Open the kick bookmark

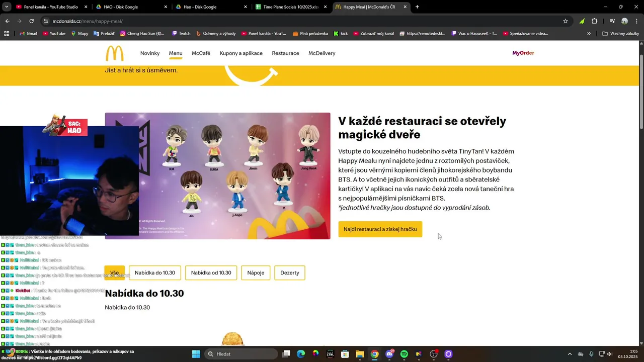(341, 34)
